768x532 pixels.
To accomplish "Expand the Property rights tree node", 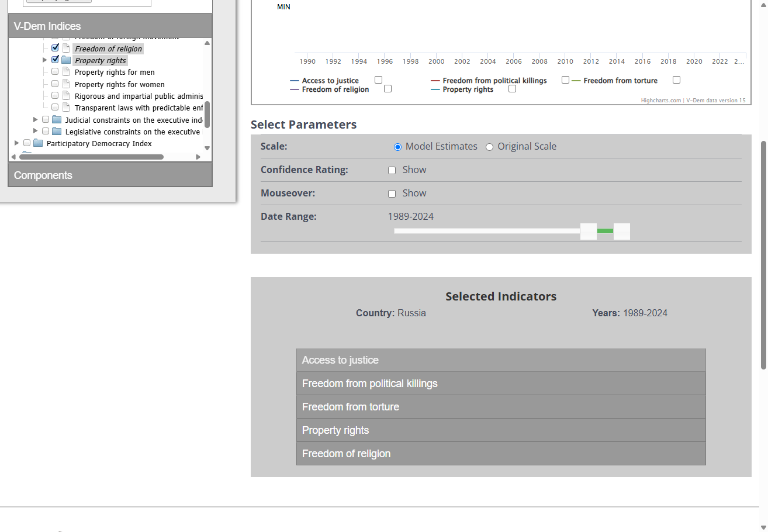I will click(45, 60).
